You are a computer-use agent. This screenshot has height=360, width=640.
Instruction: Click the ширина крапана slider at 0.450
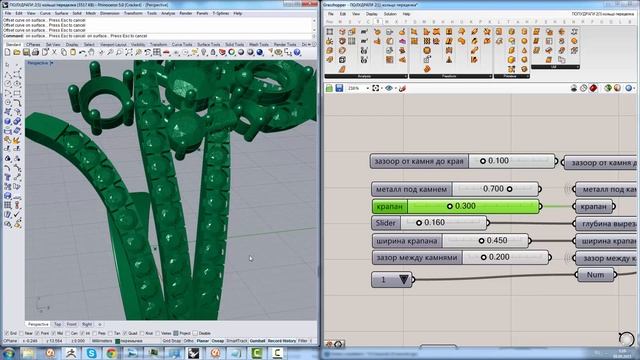pos(452,241)
